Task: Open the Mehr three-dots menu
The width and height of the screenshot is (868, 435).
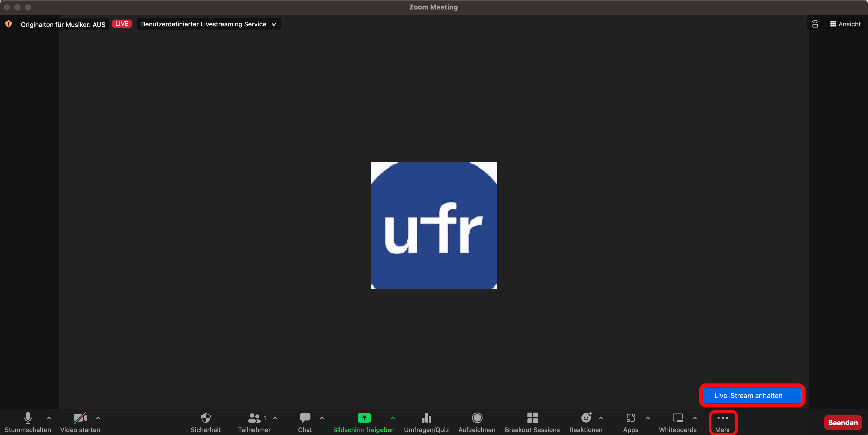Action: pyautogui.click(x=723, y=423)
